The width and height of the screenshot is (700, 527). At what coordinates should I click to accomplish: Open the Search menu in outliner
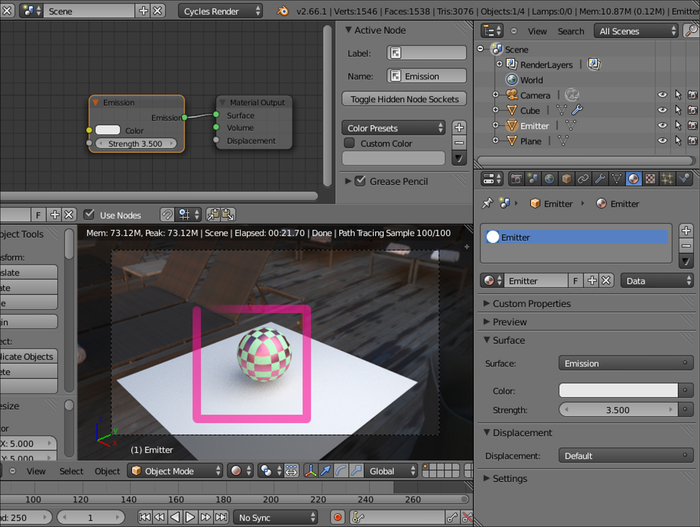pyautogui.click(x=570, y=31)
